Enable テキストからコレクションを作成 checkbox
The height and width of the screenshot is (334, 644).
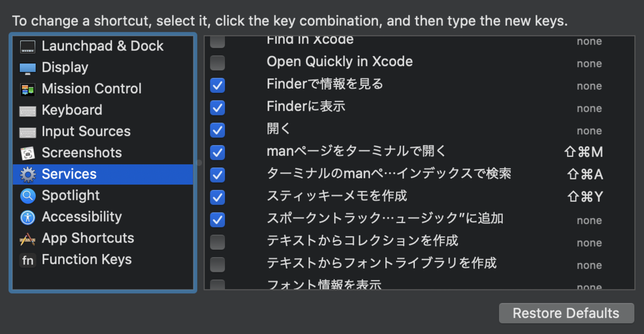coord(217,242)
